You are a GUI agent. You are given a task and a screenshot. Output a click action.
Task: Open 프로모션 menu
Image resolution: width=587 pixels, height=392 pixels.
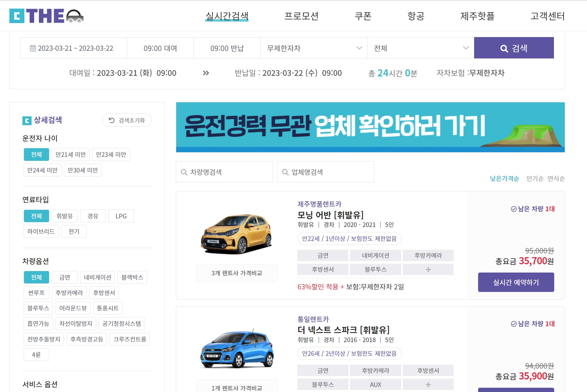pos(301,16)
